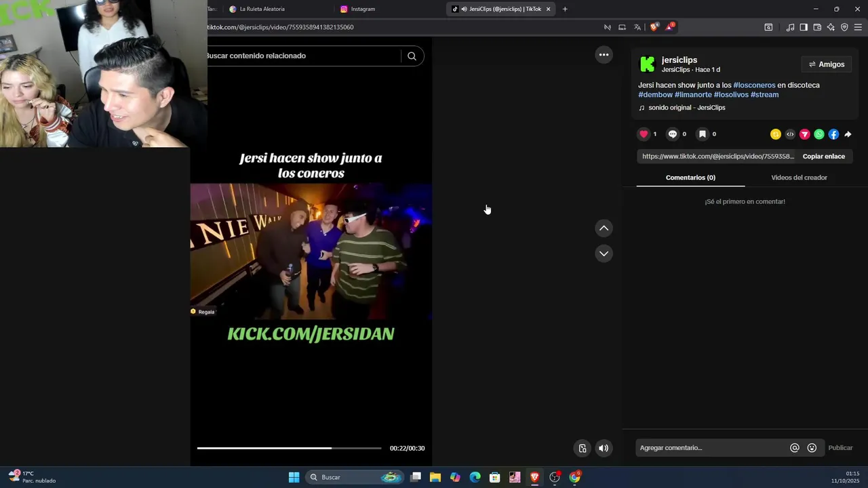Open the #losolivos hashtag

[731, 94]
